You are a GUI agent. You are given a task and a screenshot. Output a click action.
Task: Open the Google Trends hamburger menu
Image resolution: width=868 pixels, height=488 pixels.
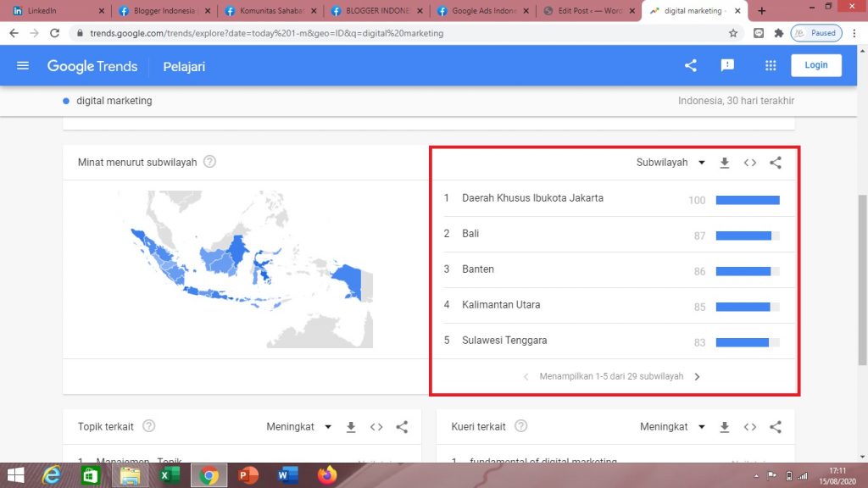pyautogui.click(x=23, y=66)
